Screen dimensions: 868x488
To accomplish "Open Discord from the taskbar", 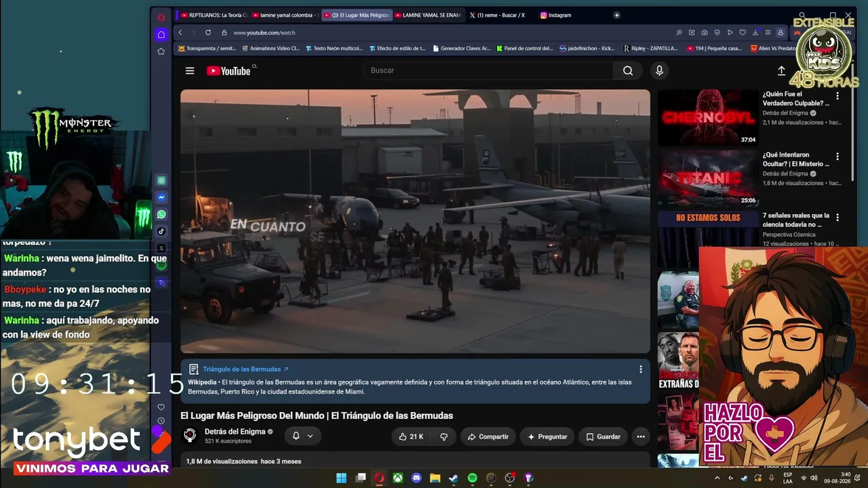I will [416, 478].
